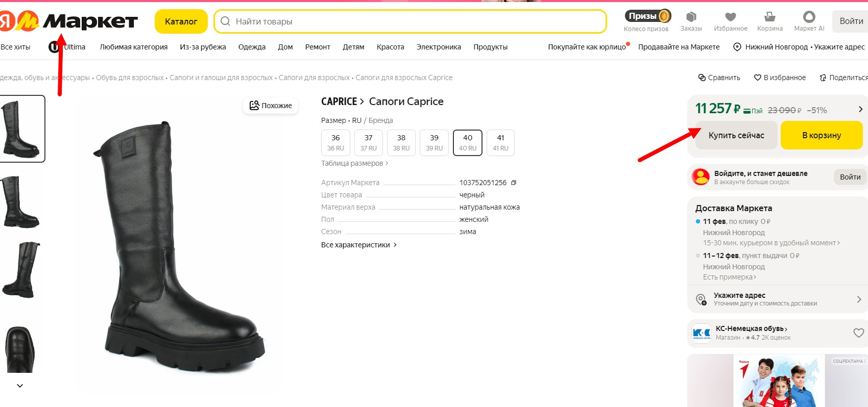Expand more thumbnails with down chevron

click(20, 386)
